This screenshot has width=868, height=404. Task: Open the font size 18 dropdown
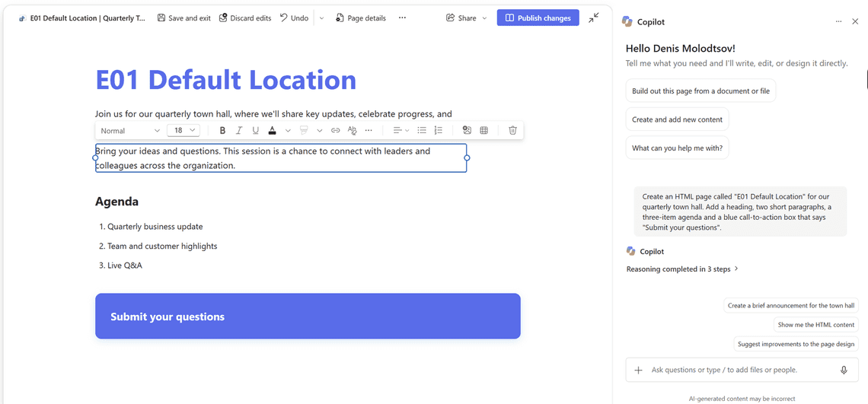click(183, 130)
